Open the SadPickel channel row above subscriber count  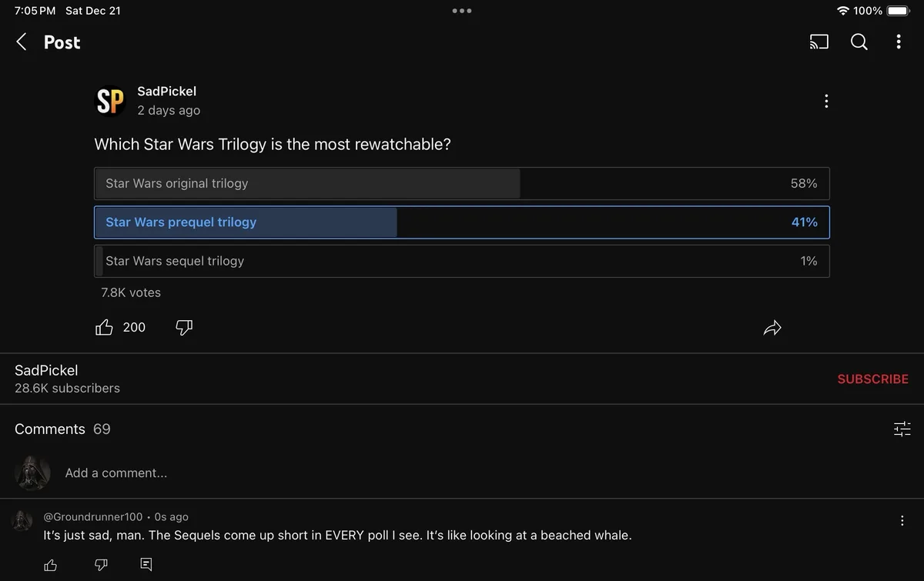point(46,370)
